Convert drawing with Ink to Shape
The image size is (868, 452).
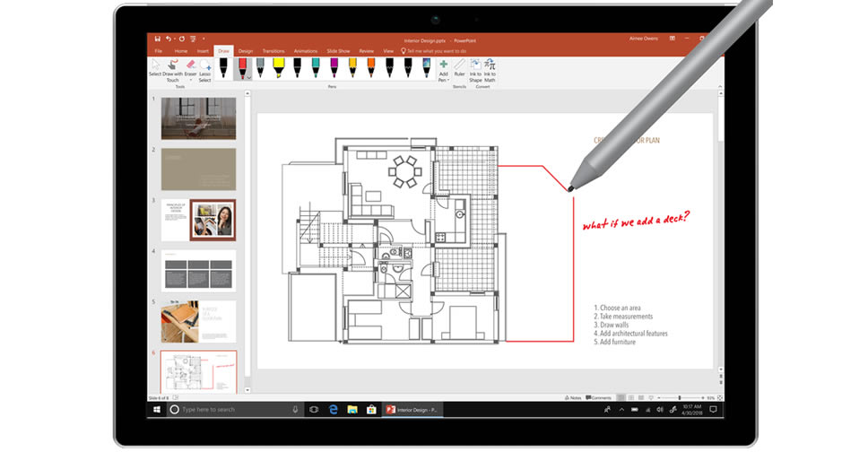[x=475, y=69]
